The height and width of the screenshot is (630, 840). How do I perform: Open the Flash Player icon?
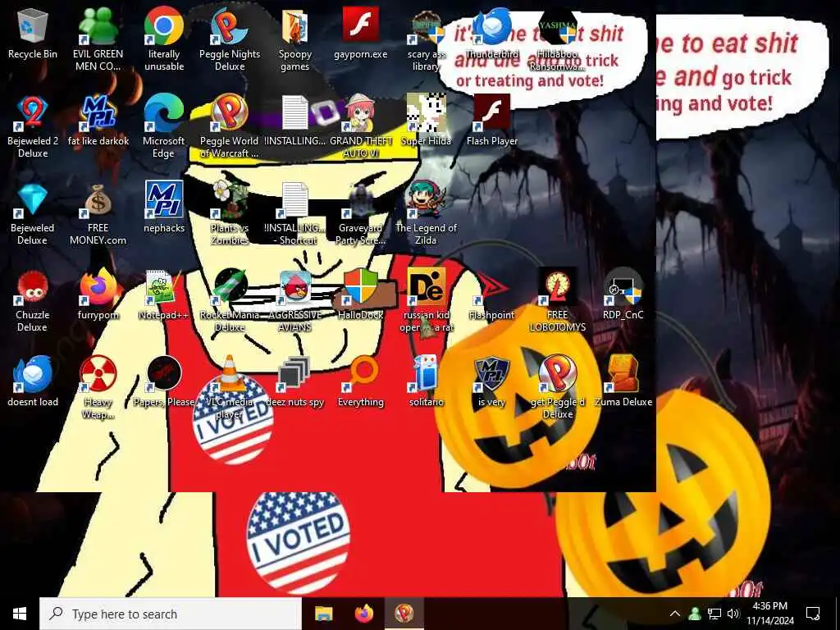(x=492, y=121)
